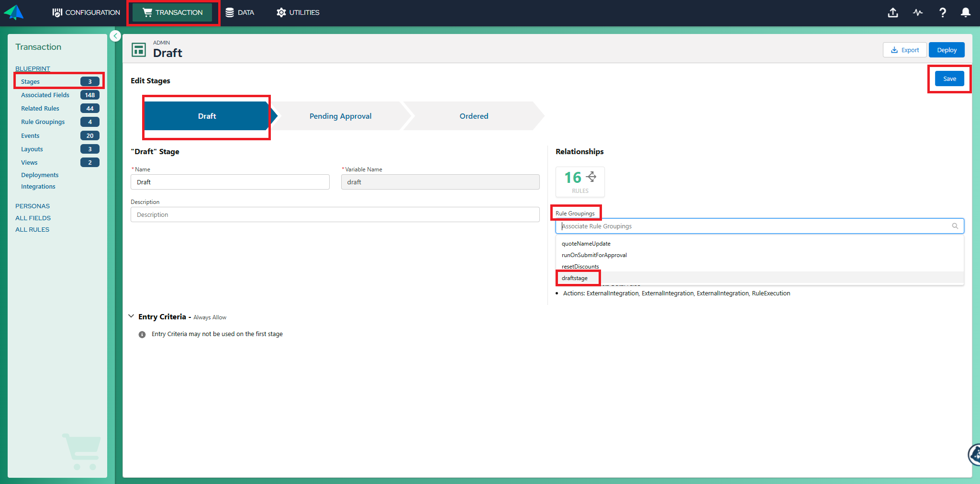
Task: Click the Variable Name field
Action: pos(440,182)
